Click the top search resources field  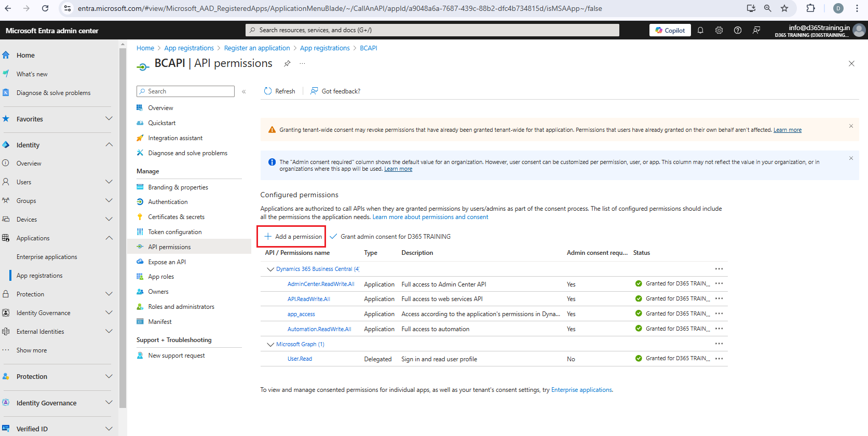click(x=432, y=30)
